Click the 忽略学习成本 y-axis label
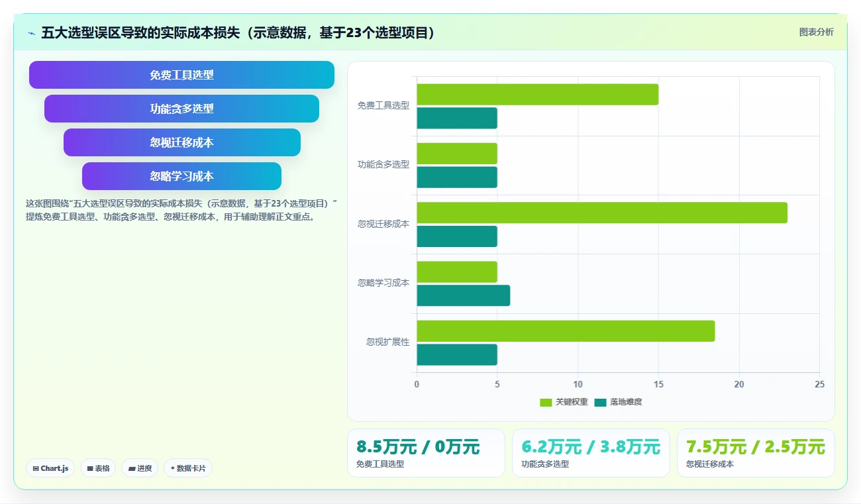Viewport: 861px width, 504px height. [x=383, y=283]
